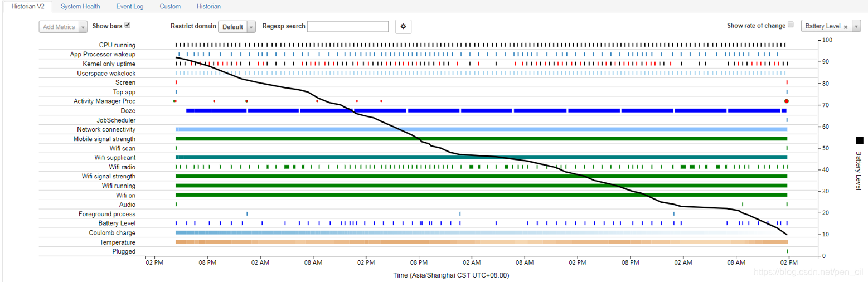Open the Add Metrics dropdown
The width and height of the screenshot is (868, 282).
(63, 27)
